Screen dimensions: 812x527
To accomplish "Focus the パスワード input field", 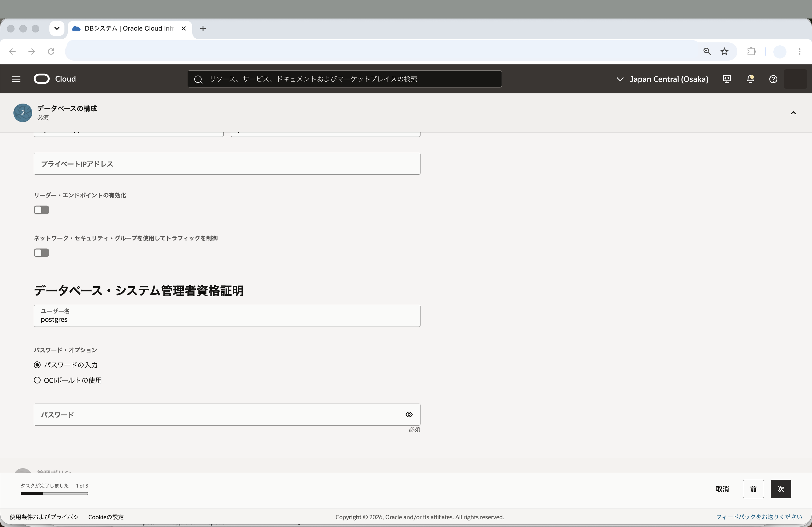I will click(x=227, y=415).
